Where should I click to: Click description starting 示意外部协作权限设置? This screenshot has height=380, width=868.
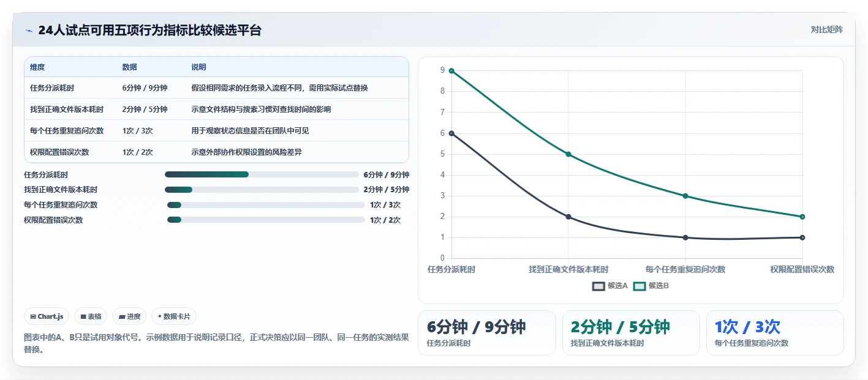(247, 152)
